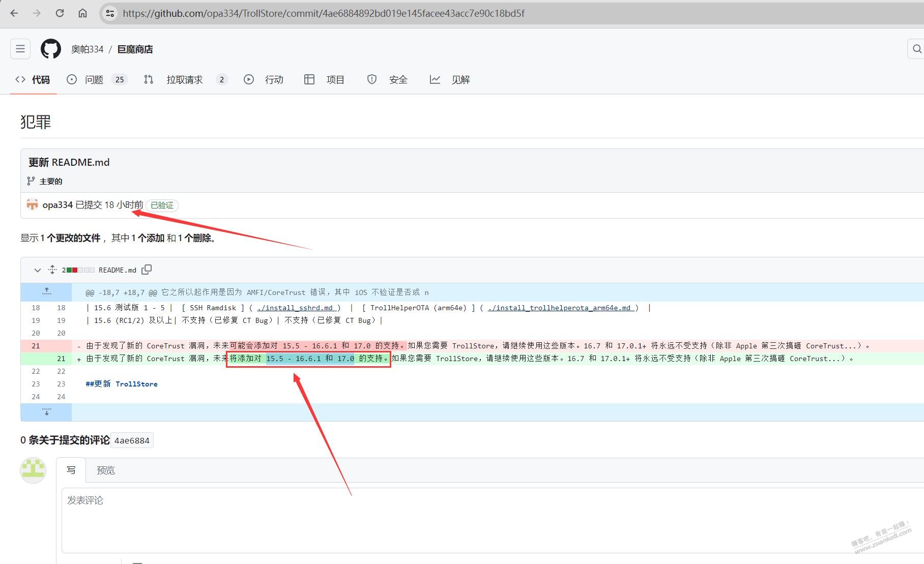Copy the README.md file path
This screenshot has width=924, height=564.
tap(147, 270)
